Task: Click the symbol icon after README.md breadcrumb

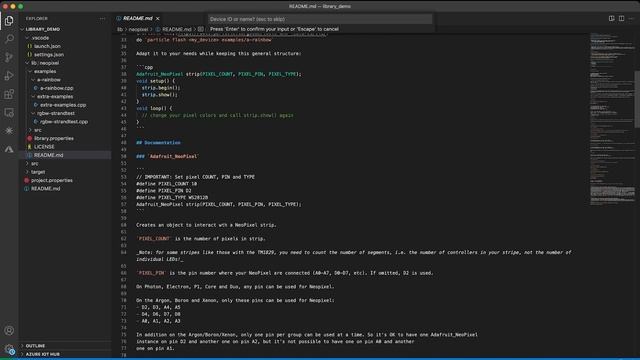Action: 201,29
